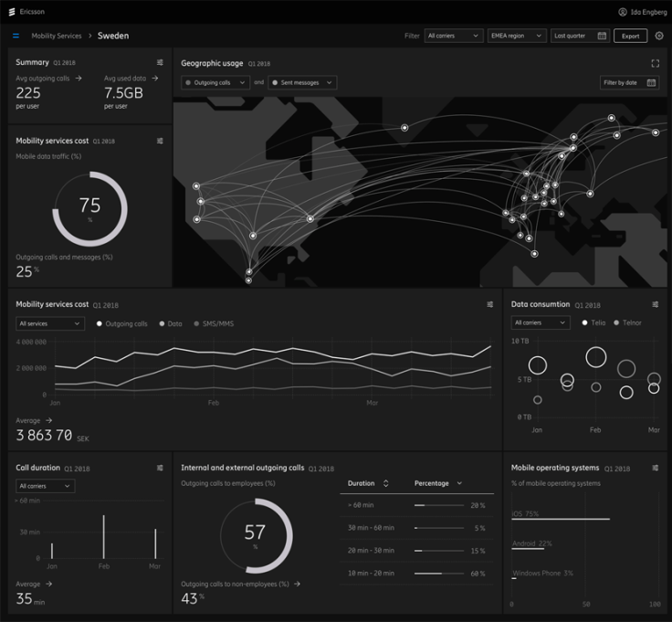Open the settings gear icon

tap(659, 36)
